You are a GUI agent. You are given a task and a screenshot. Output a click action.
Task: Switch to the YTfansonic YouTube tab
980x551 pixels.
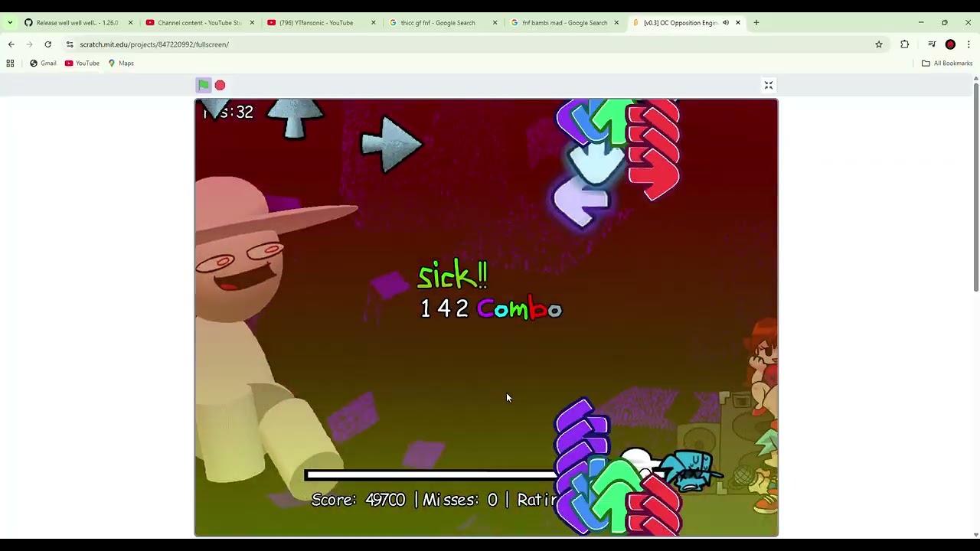click(321, 23)
